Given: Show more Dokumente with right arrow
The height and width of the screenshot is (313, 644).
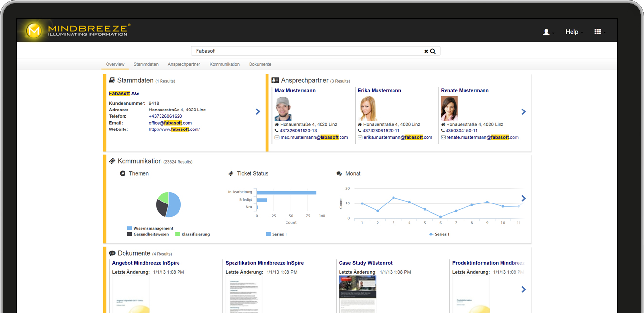Looking at the screenshot, I should (x=523, y=289).
